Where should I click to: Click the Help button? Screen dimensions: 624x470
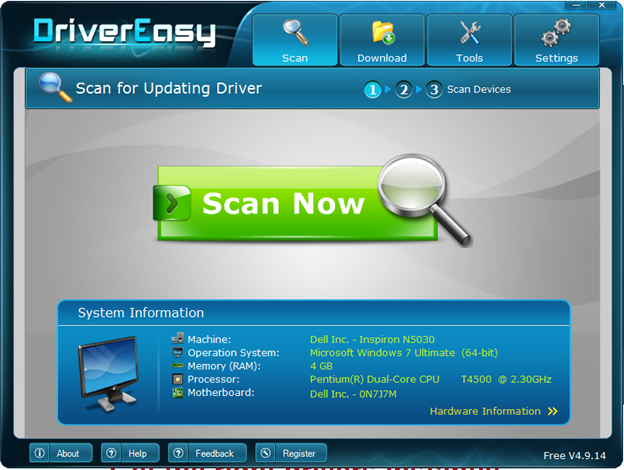tap(130, 453)
